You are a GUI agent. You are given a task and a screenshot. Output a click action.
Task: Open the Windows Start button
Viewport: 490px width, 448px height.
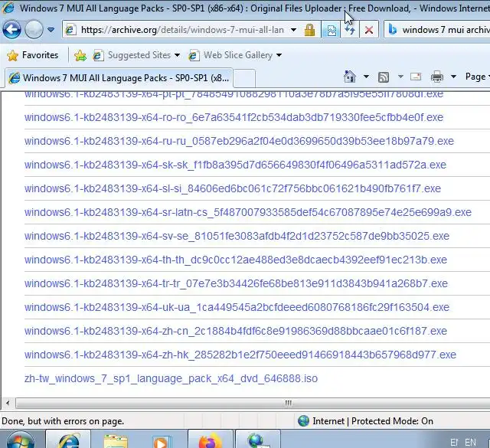[x=21, y=440]
